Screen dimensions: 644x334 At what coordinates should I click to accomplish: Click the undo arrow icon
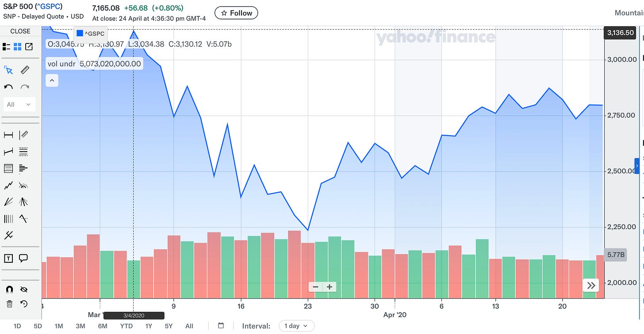[8, 87]
